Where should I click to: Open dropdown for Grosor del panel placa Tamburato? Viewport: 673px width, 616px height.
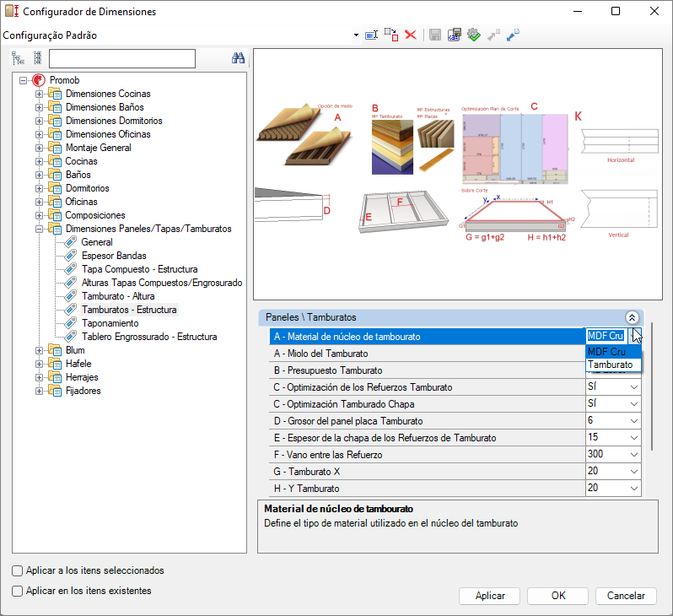click(634, 421)
